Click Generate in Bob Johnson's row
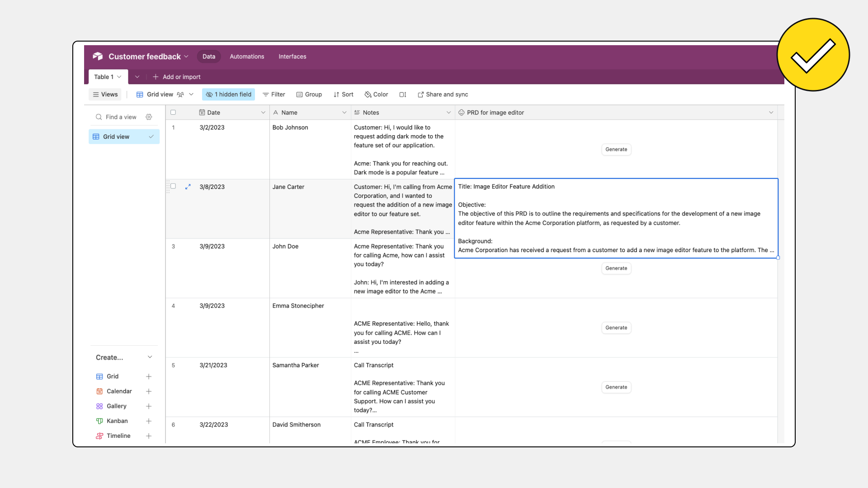Viewport: 868px width, 488px height. coord(616,150)
